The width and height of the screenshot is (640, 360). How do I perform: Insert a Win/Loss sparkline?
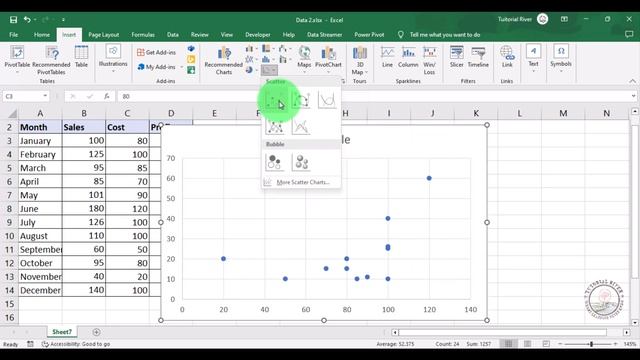coord(429,60)
